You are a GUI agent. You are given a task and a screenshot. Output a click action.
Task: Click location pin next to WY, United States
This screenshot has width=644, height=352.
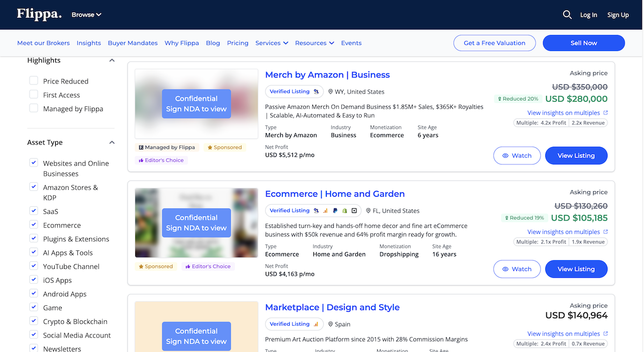click(331, 92)
